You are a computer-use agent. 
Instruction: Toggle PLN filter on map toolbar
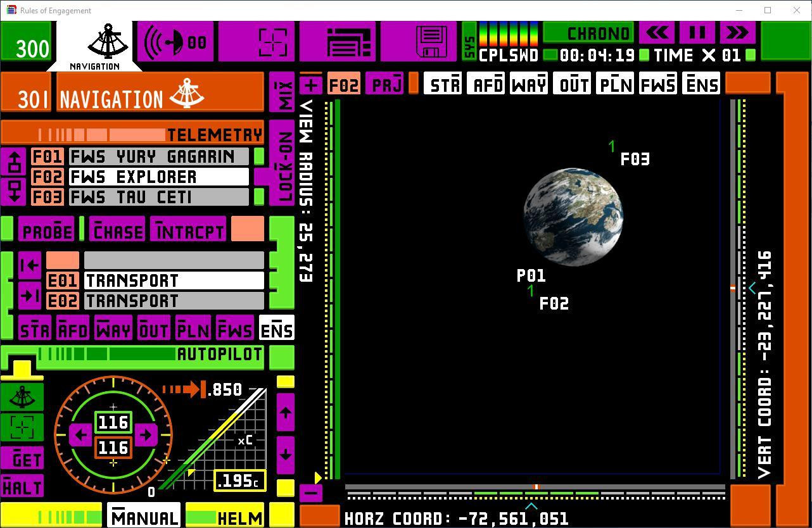pos(615,84)
